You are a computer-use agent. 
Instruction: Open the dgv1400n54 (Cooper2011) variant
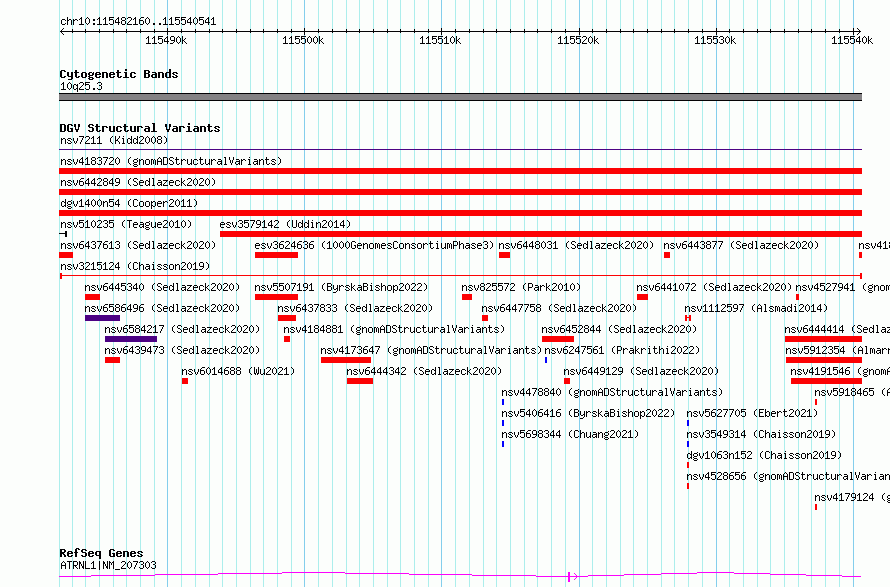460,213
